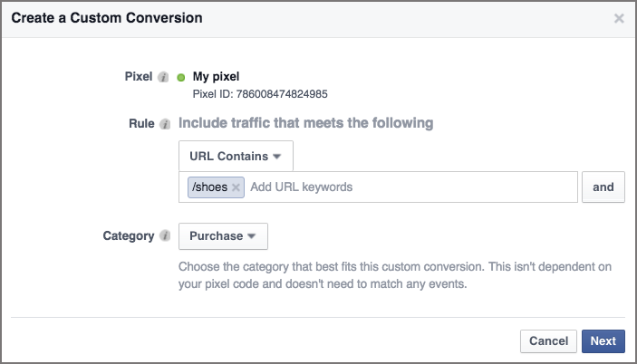
Task: Click the green pixel status dot
Action: [x=181, y=77]
